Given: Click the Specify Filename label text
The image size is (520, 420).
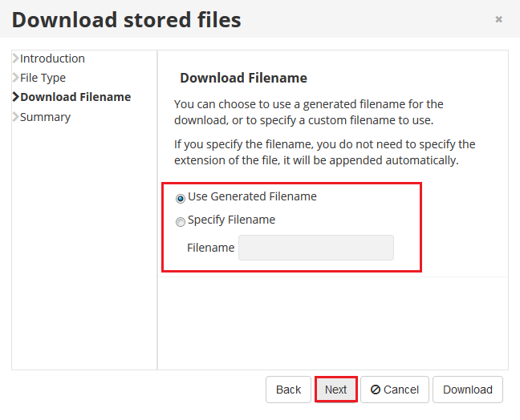Looking at the screenshot, I should [231, 220].
